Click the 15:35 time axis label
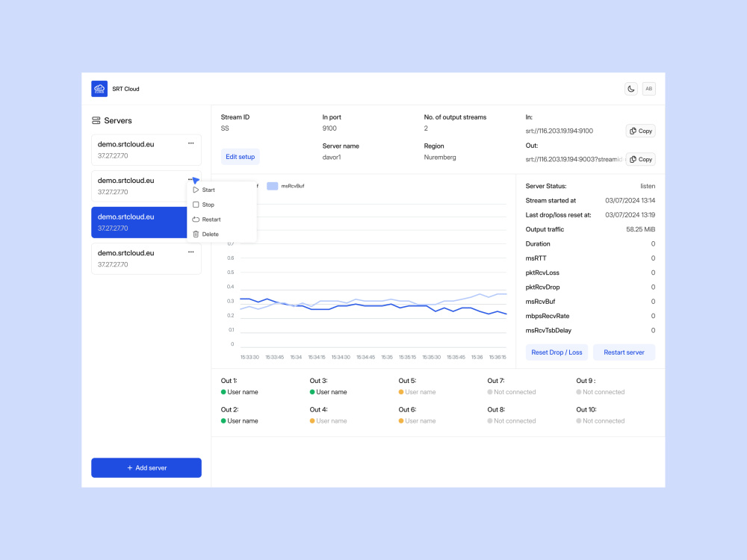Viewport: 747px width, 560px height. (x=387, y=357)
